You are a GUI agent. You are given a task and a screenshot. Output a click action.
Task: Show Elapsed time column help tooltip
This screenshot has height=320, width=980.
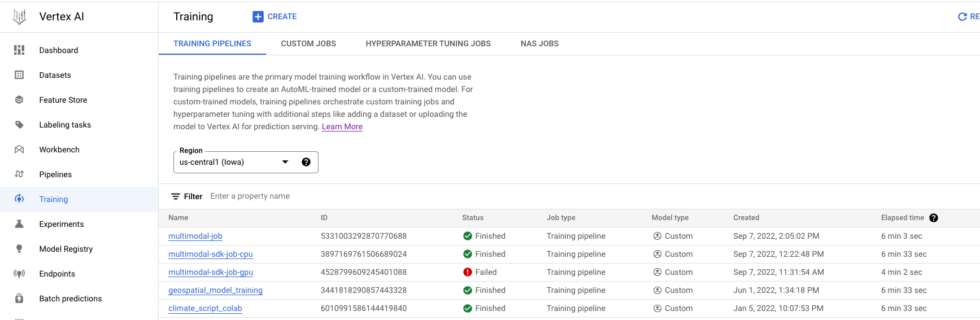(x=934, y=218)
